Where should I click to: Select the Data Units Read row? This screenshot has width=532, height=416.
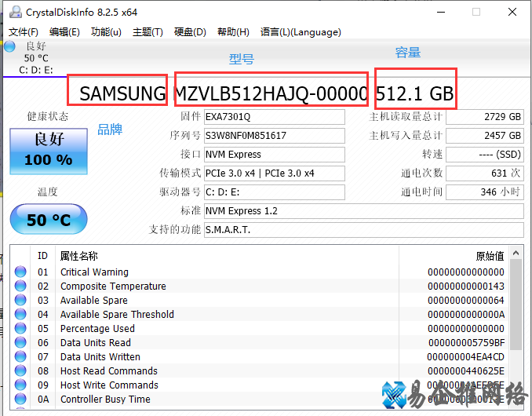(x=260, y=343)
